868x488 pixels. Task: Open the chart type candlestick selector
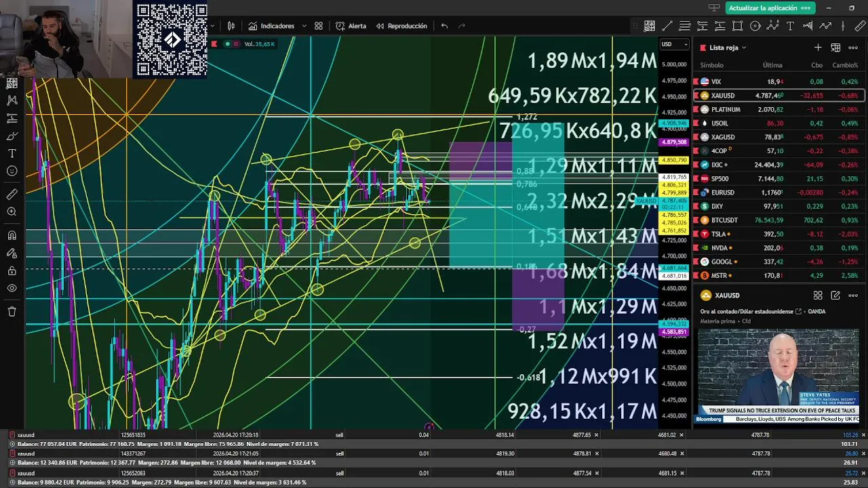click(x=231, y=26)
